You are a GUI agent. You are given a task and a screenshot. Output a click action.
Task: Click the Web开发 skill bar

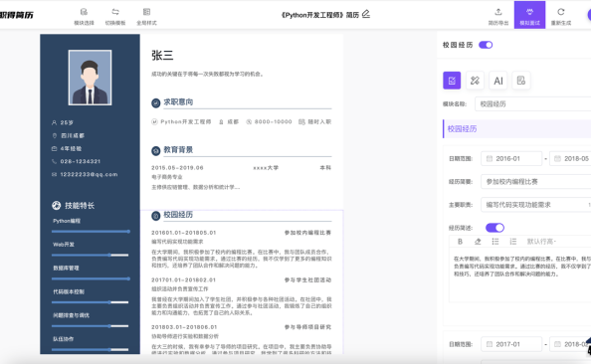[x=91, y=256]
